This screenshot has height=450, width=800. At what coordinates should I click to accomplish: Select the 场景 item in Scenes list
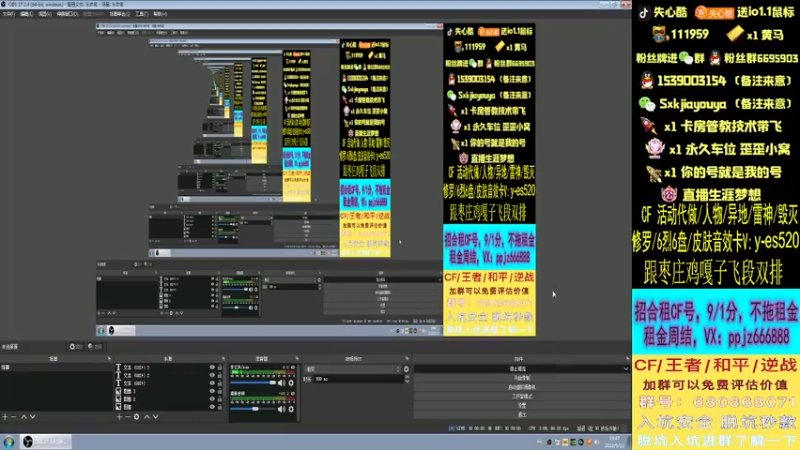pos(56,367)
